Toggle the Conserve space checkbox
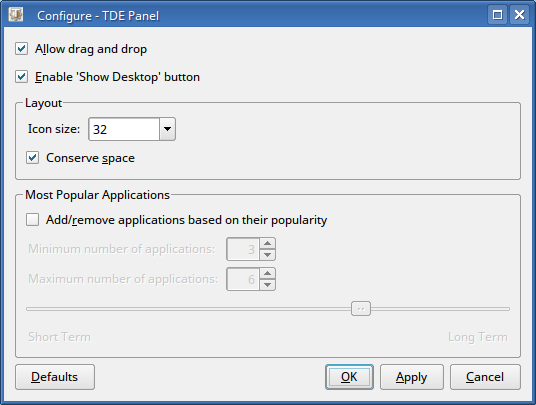The image size is (536, 405). coord(32,158)
